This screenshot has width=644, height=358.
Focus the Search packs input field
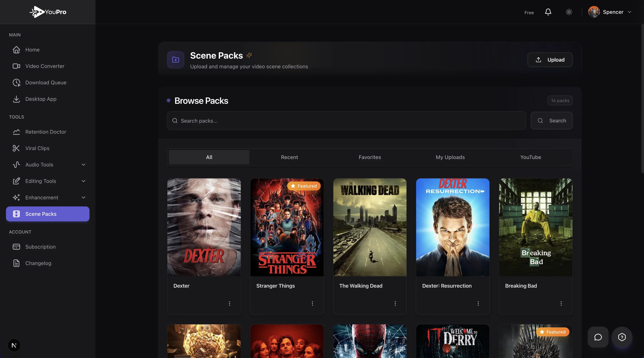(x=346, y=121)
